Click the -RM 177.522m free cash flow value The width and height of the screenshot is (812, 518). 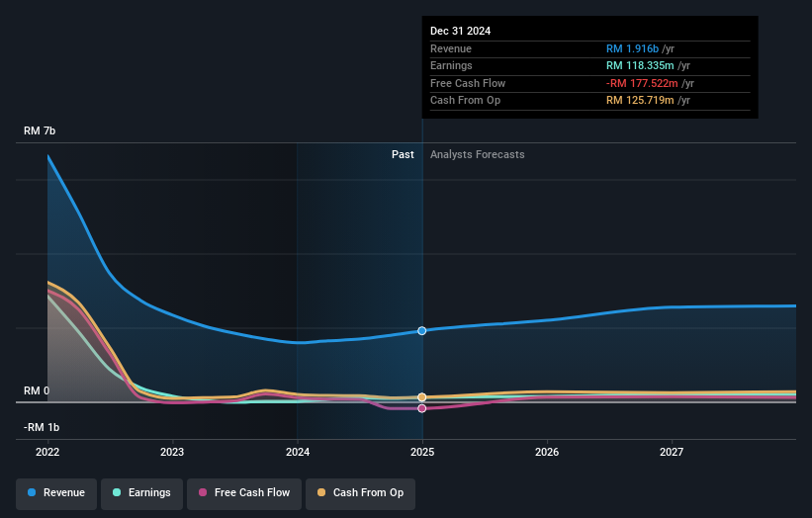(642, 83)
